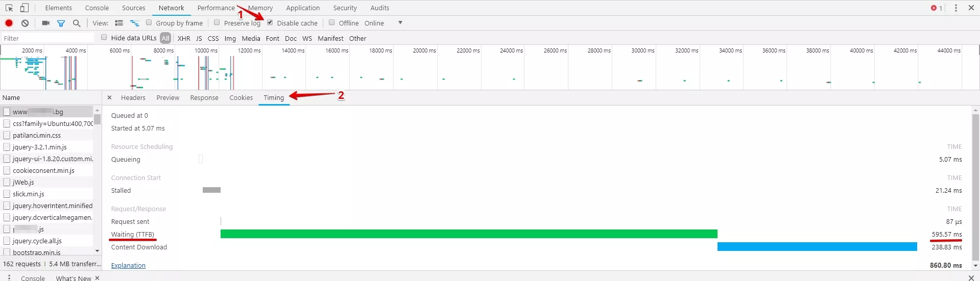Screen dimensions: 980x281
Task: Open network search magnifier icon
Action: 77,23
